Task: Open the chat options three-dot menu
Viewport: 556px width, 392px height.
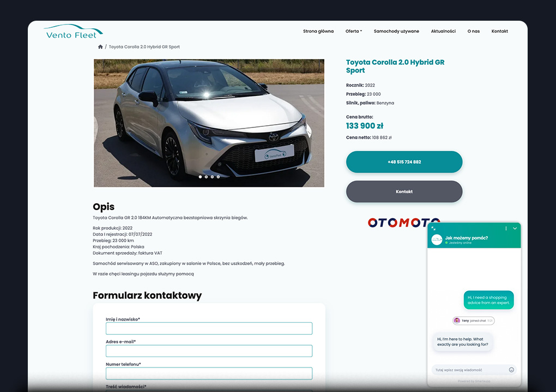Action: (506, 229)
